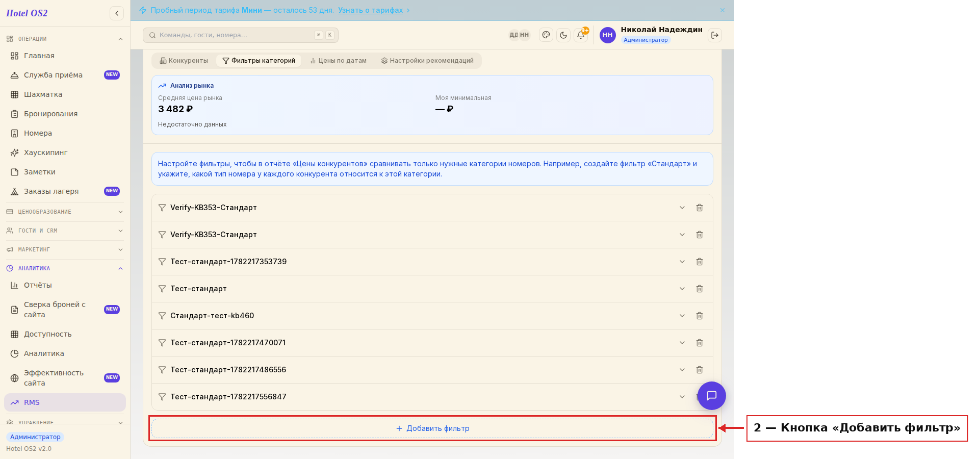Expand the Тест-стандарт filter row chevron
This screenshot has height=459, width=980.
[682, 289]
